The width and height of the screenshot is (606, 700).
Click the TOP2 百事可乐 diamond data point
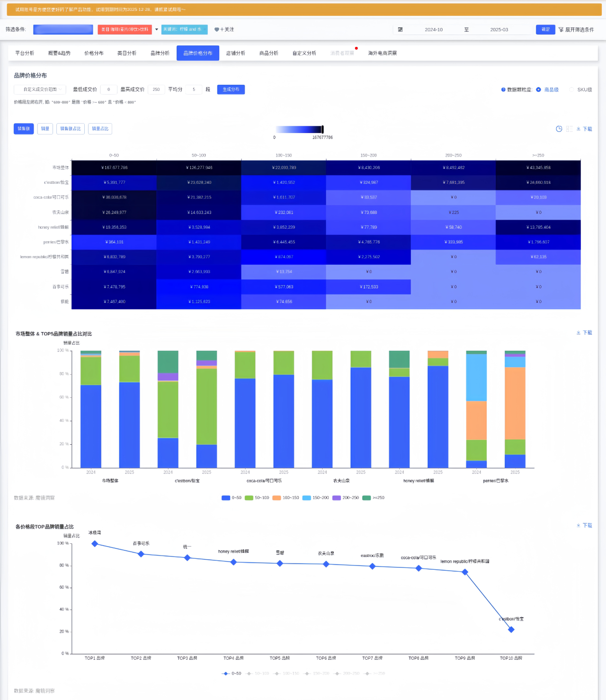tap(141, 554)
